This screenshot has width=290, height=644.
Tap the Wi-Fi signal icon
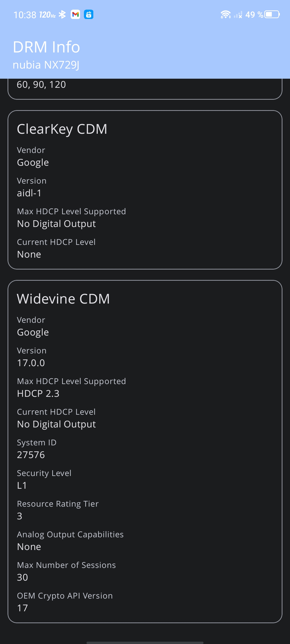coord(226,15)
